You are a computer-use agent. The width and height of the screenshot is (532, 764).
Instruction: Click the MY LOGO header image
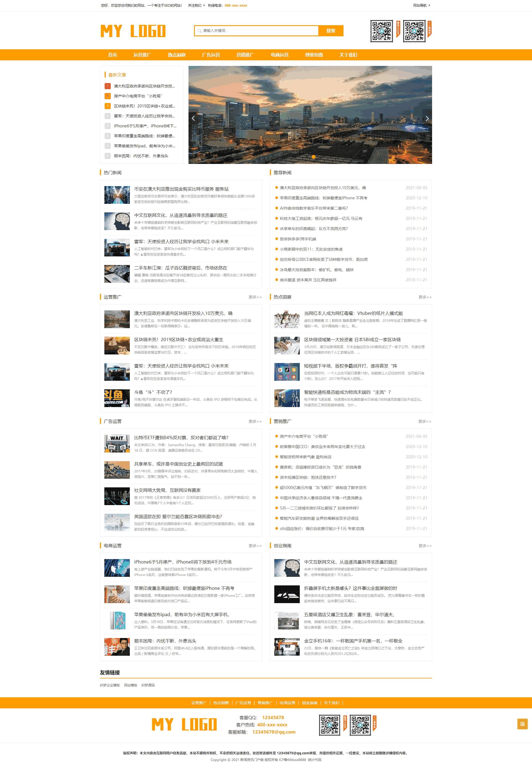133,31
